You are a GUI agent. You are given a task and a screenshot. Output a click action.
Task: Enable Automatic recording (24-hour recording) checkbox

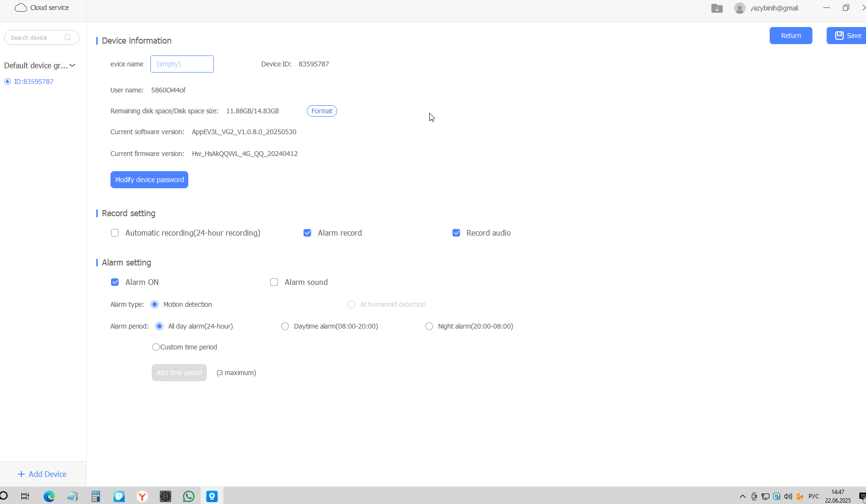[115, 233]
